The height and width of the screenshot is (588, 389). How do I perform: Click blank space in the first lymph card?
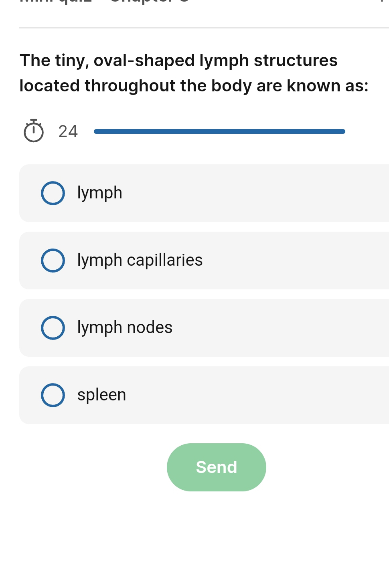261,193
